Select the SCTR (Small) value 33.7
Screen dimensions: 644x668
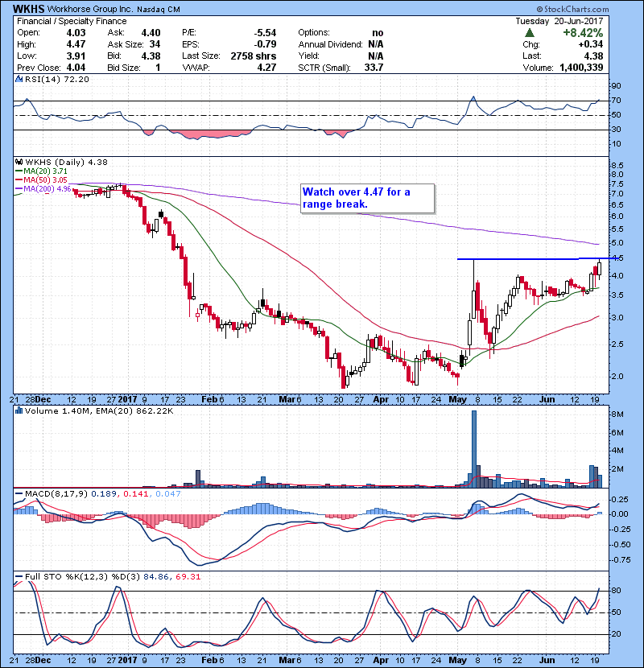[x=374, y=68]
